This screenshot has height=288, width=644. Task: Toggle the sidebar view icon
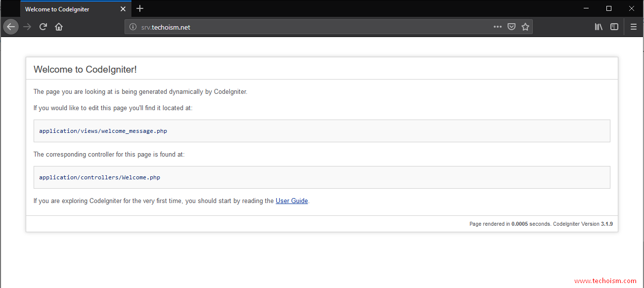tap(614, 27)
